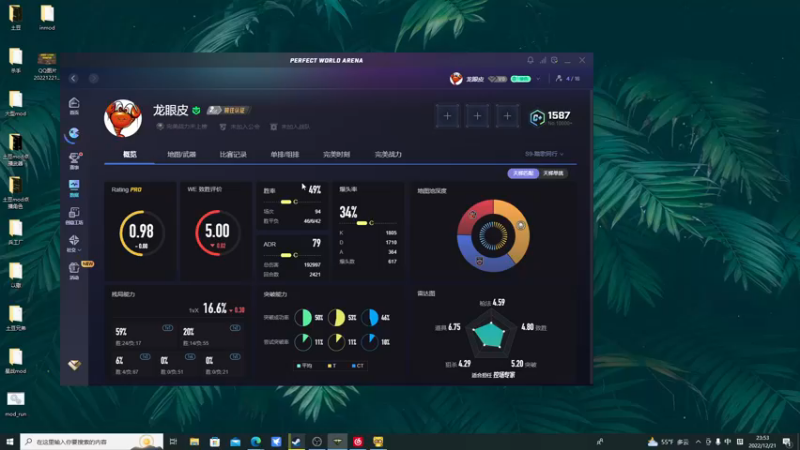Select the unhighlighted dark mode toggle

pyautogui.click(x=553, y=173)
